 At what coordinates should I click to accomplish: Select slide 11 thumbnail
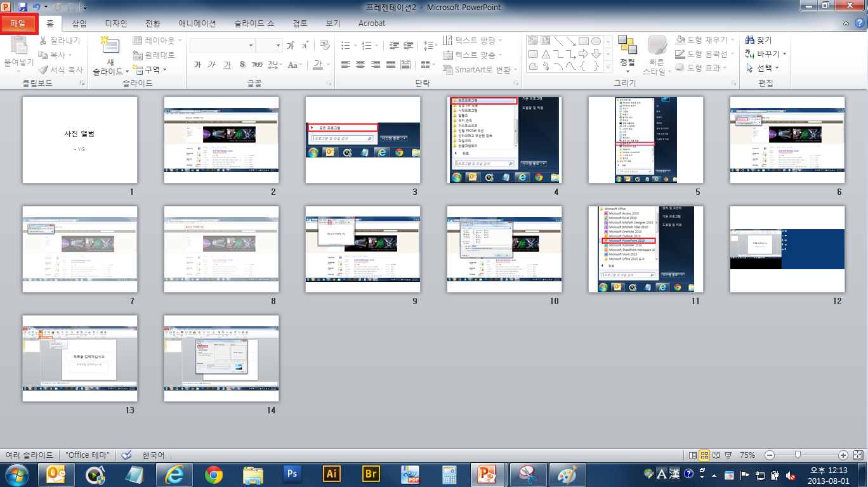click(645, 249)
